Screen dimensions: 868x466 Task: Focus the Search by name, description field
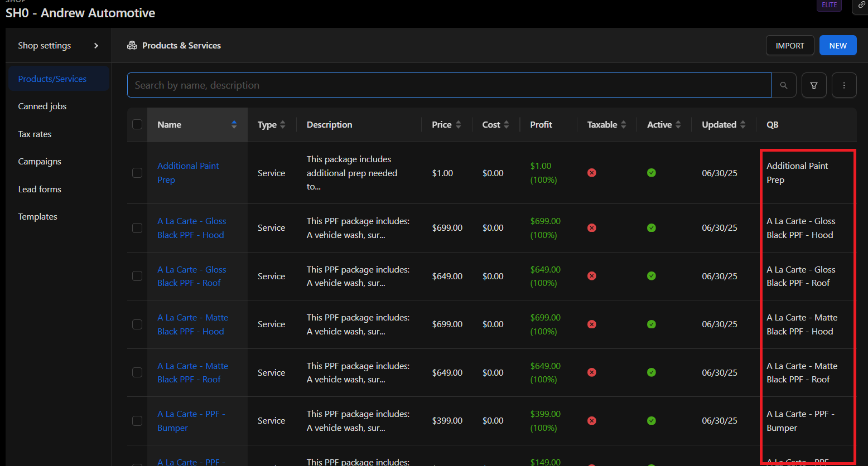click(449, 85)
